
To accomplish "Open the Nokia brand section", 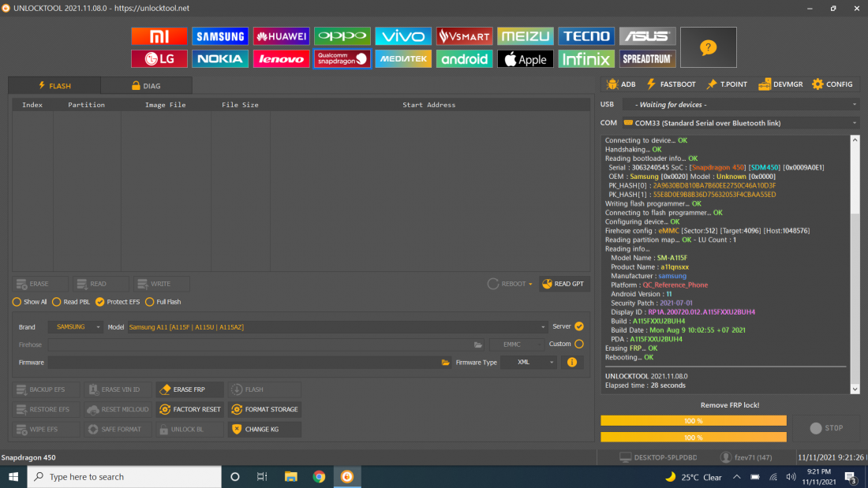I will (x=220, y=58).
